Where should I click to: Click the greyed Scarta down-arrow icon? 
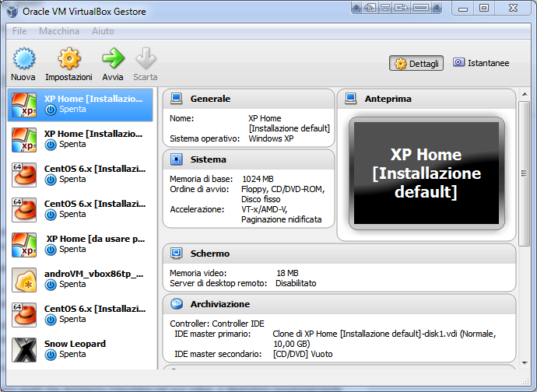click(x=146, y=58)
